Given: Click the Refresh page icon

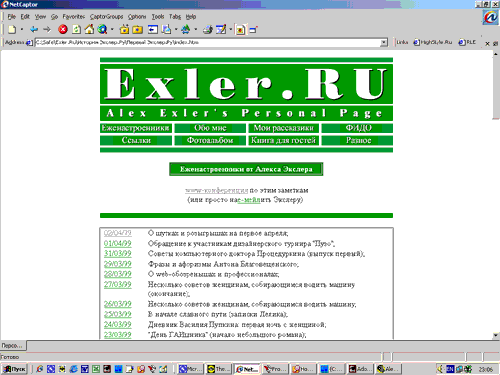Looking at the screenshot, I should [x=76, y=30].
